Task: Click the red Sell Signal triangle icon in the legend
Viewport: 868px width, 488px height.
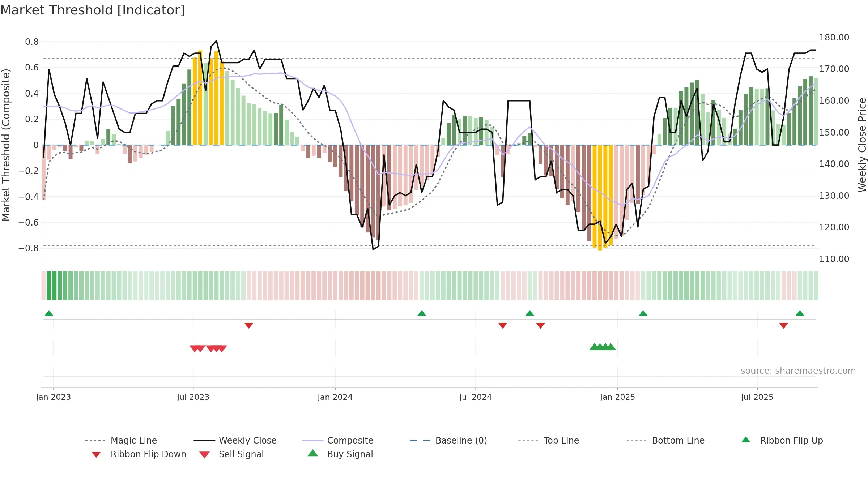Action: point(204,455)
